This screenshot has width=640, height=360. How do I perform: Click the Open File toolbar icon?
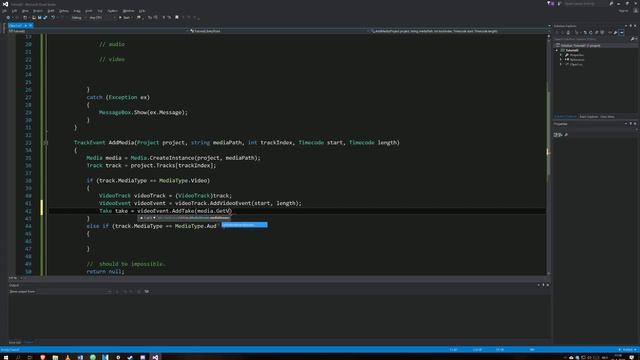pyautogui.click(x=34, y=18)
